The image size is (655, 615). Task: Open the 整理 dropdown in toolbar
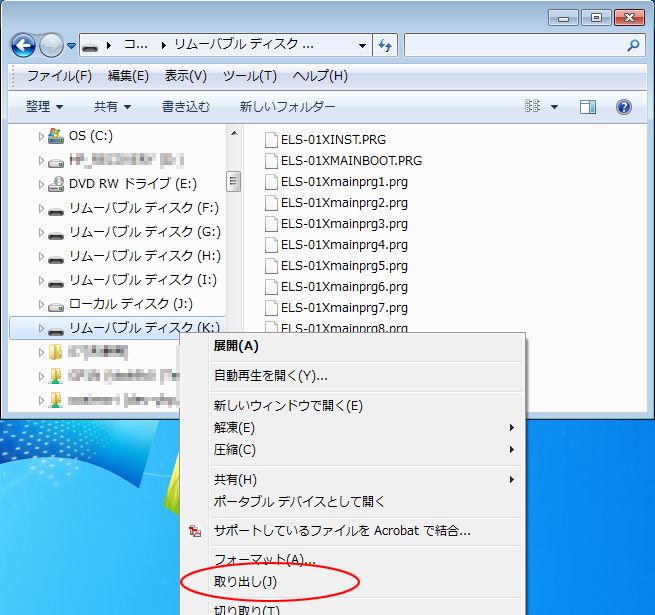(45, 107)
